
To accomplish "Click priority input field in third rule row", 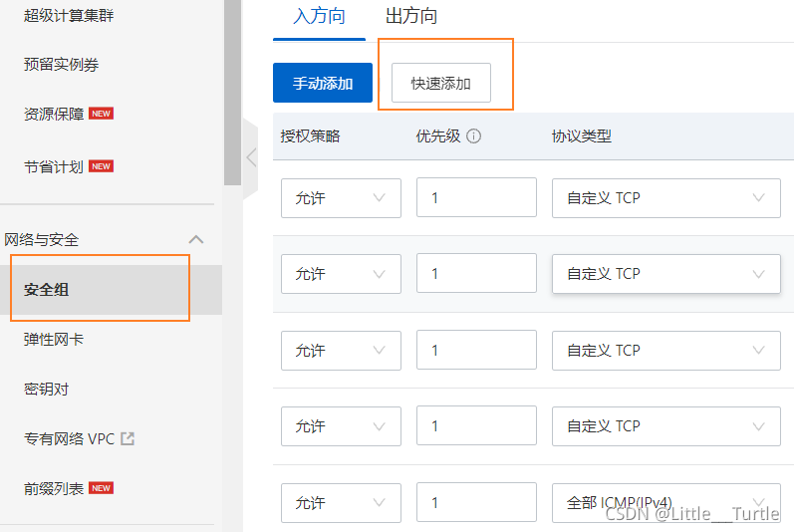I will pyautogui.click(x=476, y=350).
